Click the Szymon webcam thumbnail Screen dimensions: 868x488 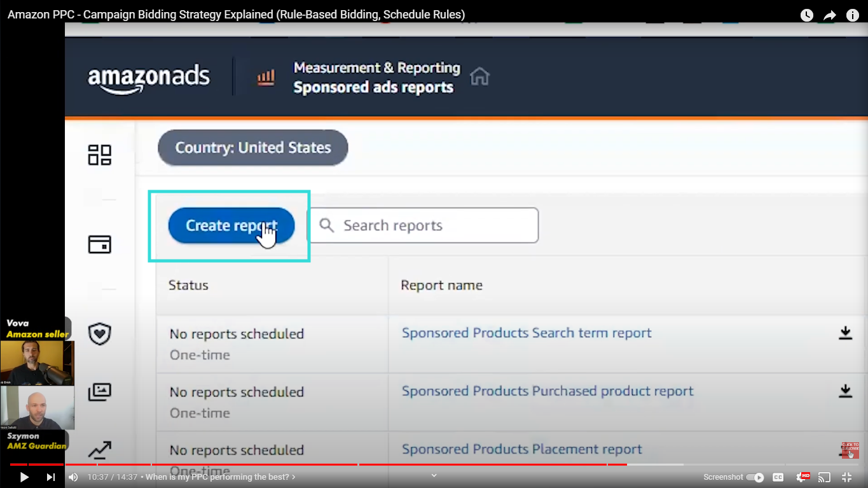[x=38, y=408]
